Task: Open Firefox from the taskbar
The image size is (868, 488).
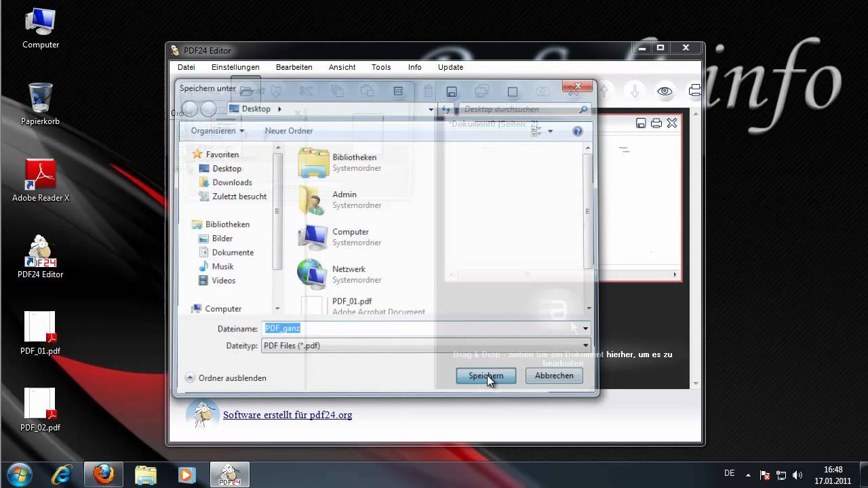Action: coord(104,474)
